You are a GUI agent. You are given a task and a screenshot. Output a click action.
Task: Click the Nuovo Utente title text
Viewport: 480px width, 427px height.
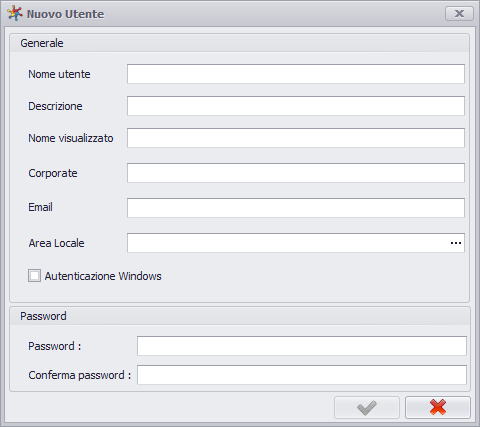click(65, 14)
